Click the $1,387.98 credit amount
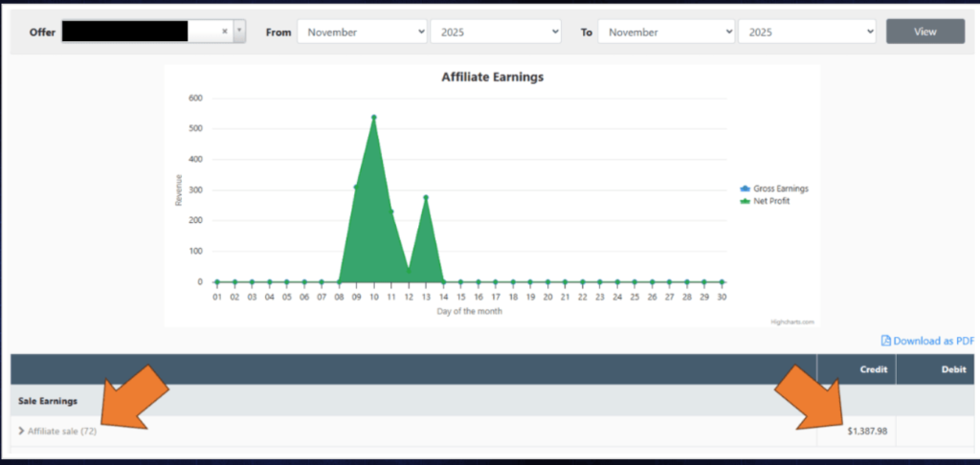980x465 pixels. click(x=867, y=432)
